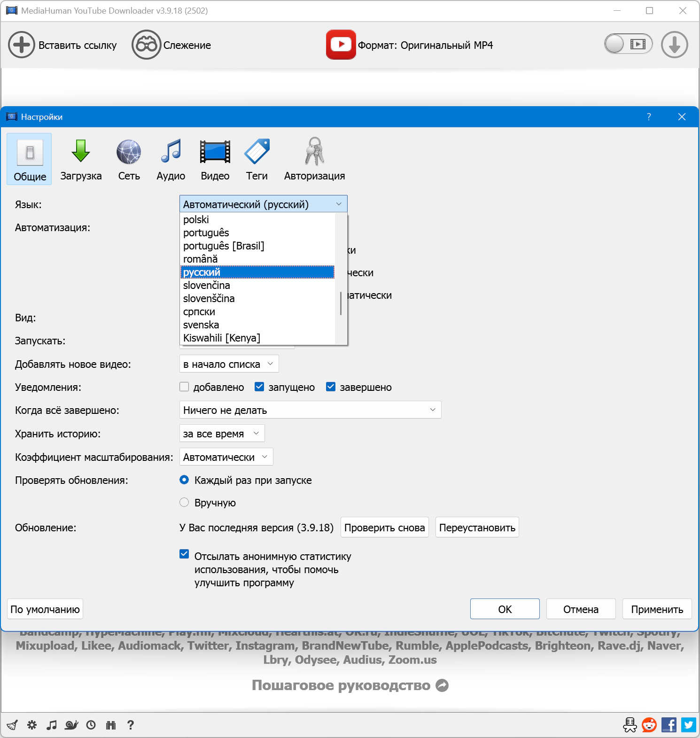This screenshot has width=700, height=738.
Task: Open the Хранить историю dropdown
Action: tap(222, 434)
